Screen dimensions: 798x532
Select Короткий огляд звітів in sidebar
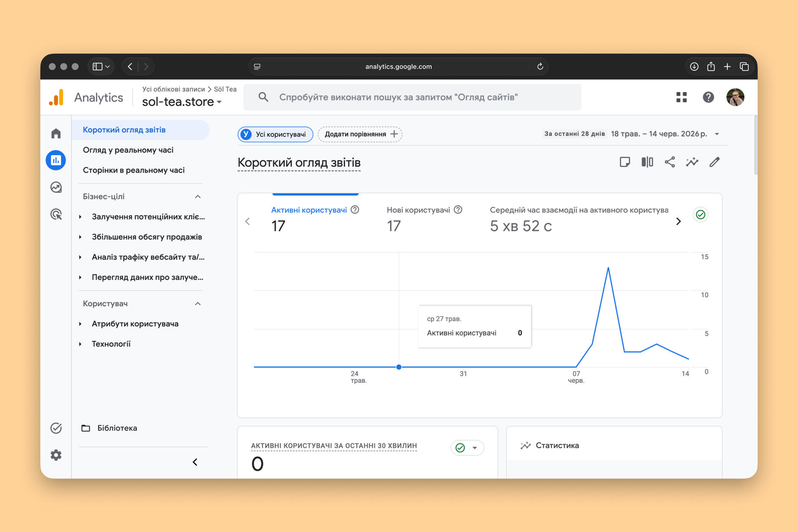point(141,130)
